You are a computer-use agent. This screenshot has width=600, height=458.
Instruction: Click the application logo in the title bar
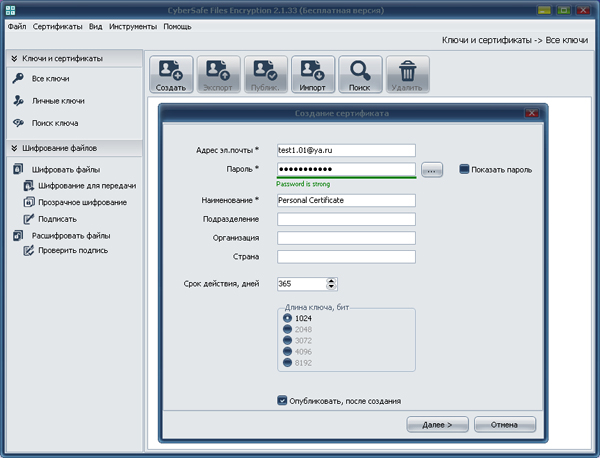10,10
